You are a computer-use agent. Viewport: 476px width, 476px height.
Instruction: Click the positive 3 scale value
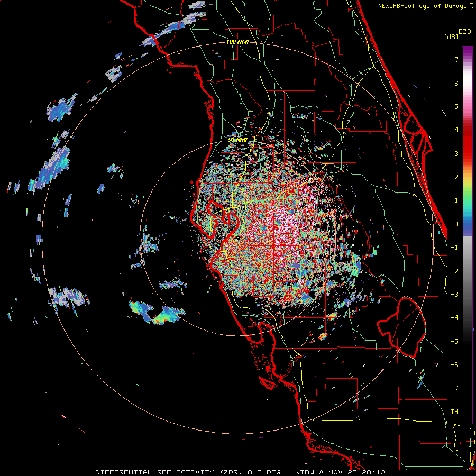456,153
